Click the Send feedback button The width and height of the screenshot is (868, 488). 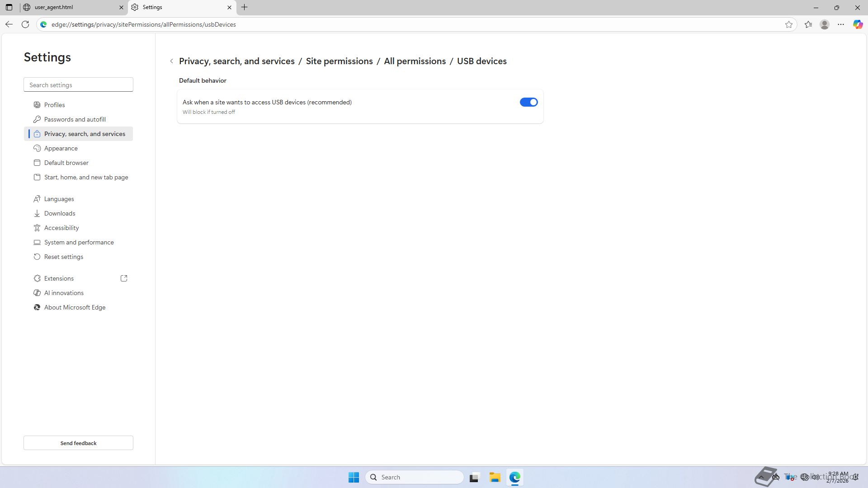point(78,443)
